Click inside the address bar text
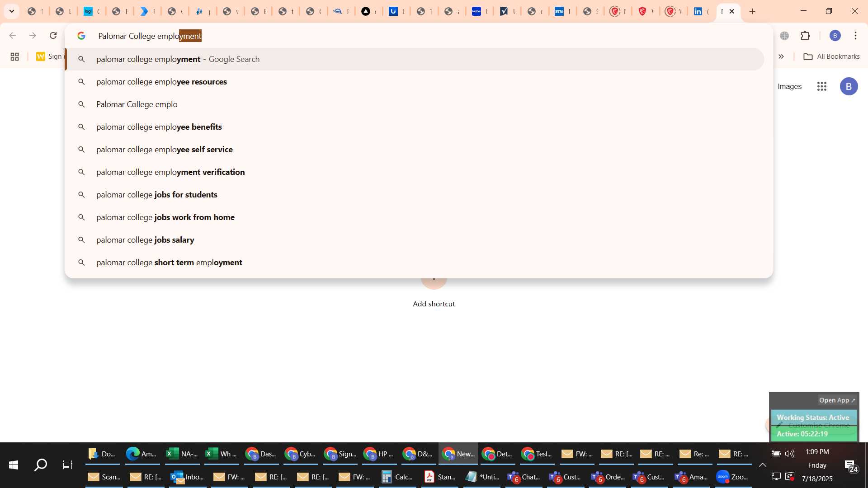This screenshot has width=868, height=488. click(x=150, y=36)
